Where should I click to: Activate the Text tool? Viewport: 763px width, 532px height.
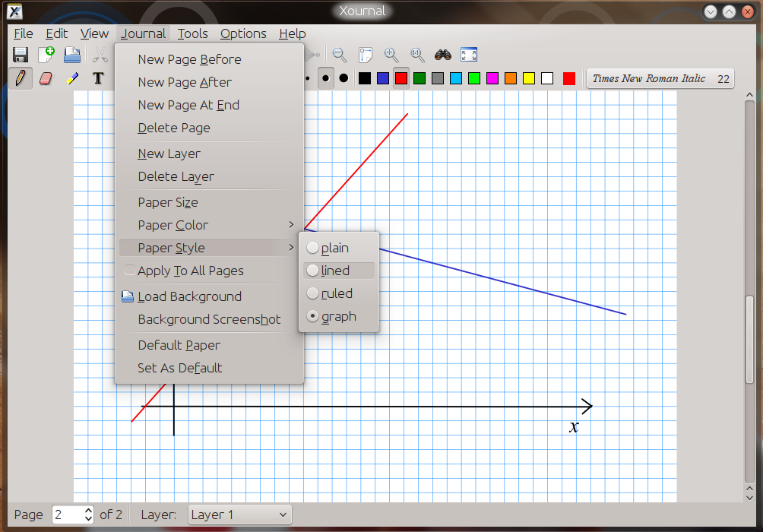98,78
